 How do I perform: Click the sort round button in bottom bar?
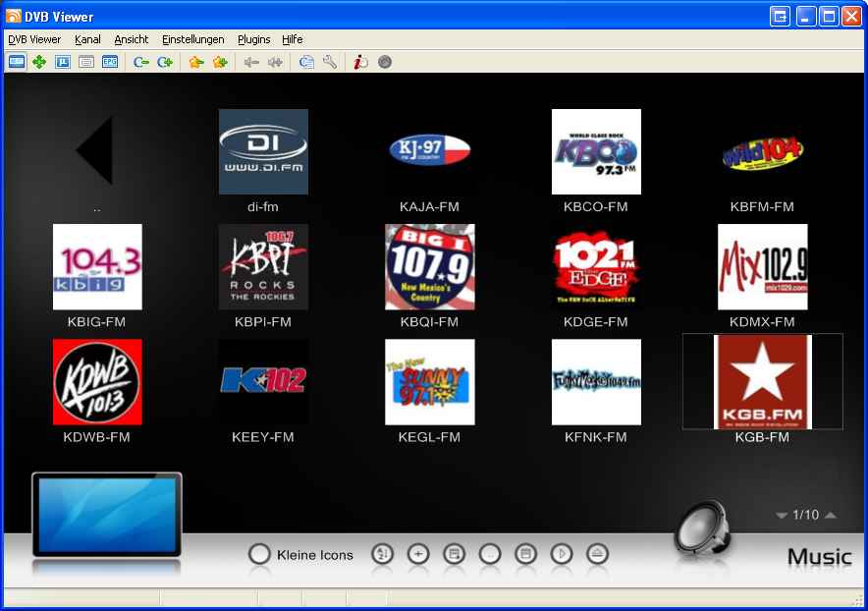[382, 554]
